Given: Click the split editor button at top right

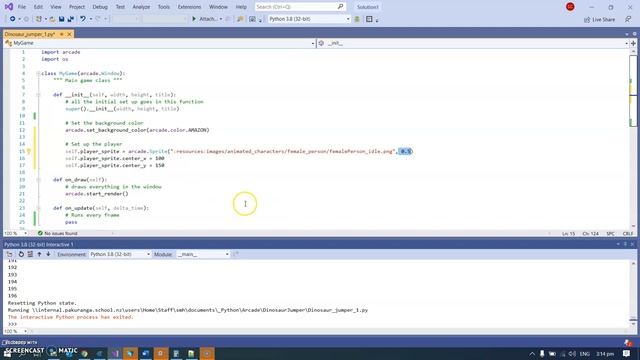Looking at the screenshot, I should point(633,43).
